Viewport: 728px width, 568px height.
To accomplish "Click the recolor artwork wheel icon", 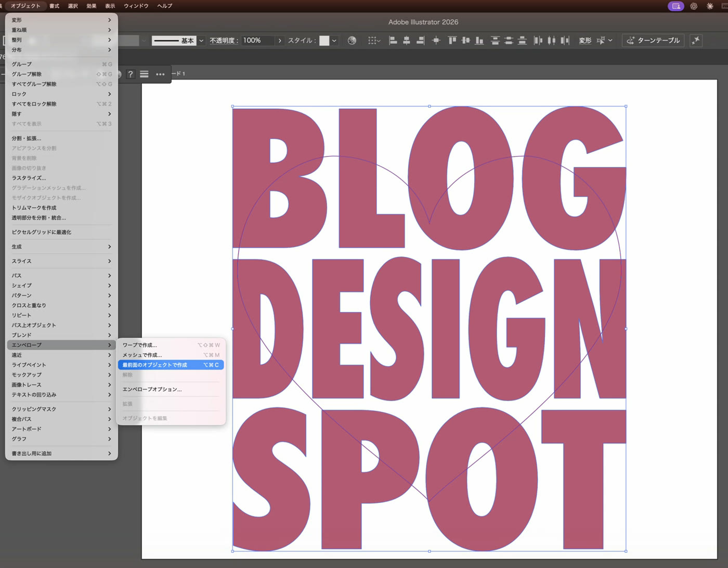I will coord(352,40).
